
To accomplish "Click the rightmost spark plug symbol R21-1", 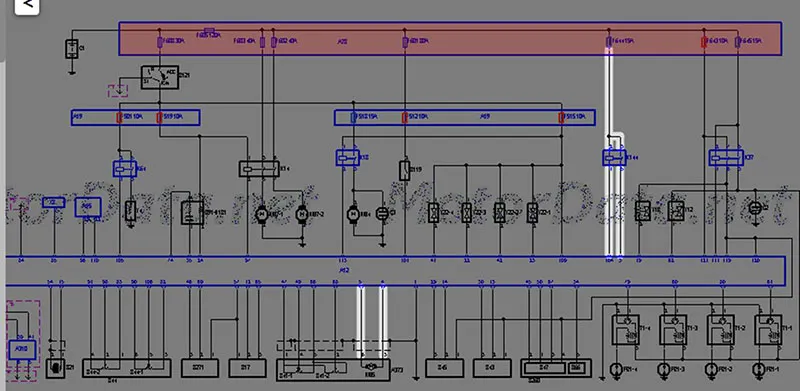I will coord(759,369).
